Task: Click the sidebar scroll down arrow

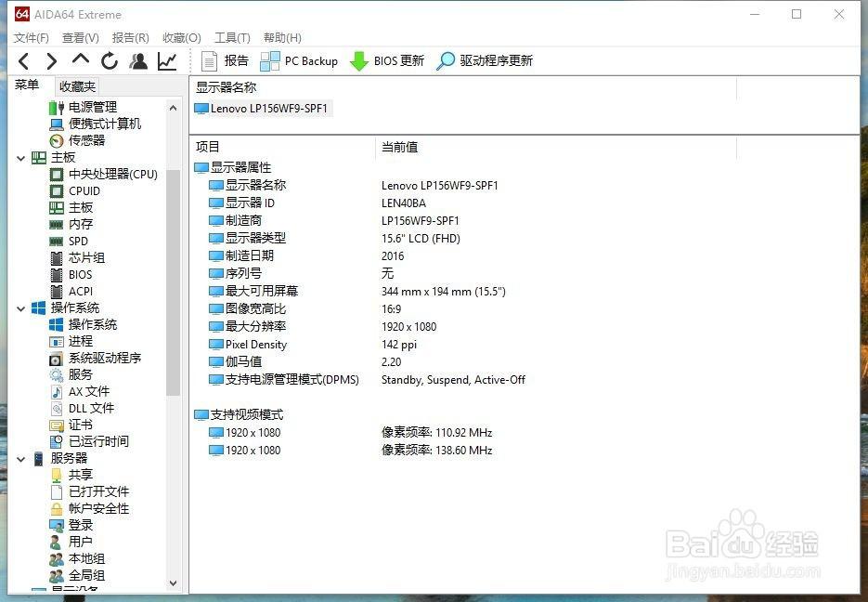Action: click(x=174, y=583)
